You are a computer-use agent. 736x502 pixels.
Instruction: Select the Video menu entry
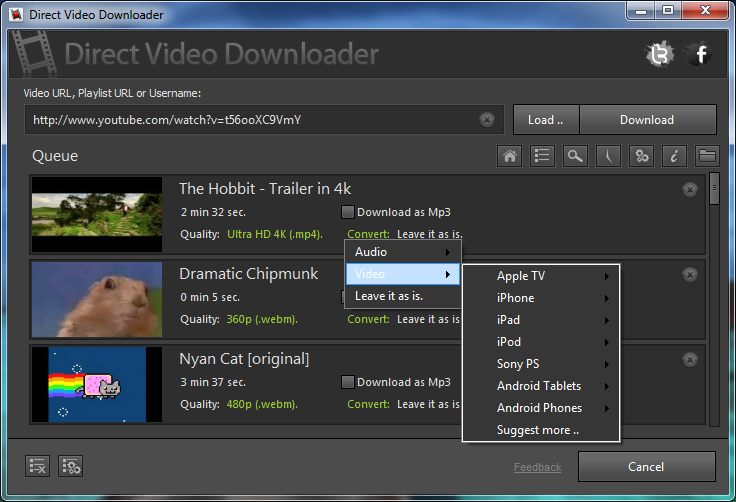403,274
